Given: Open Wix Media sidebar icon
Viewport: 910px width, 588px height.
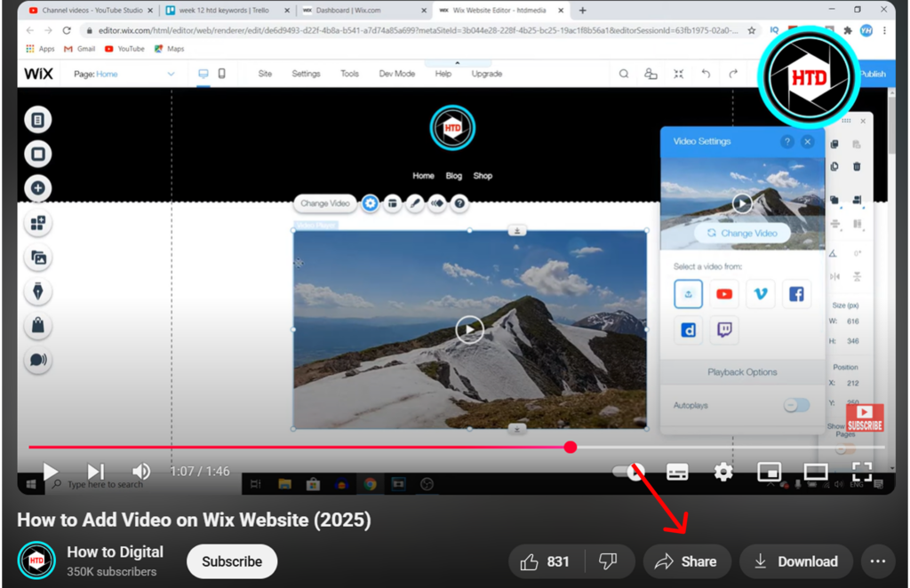Looking at the screenshot, I should click(x=37, y=258).
